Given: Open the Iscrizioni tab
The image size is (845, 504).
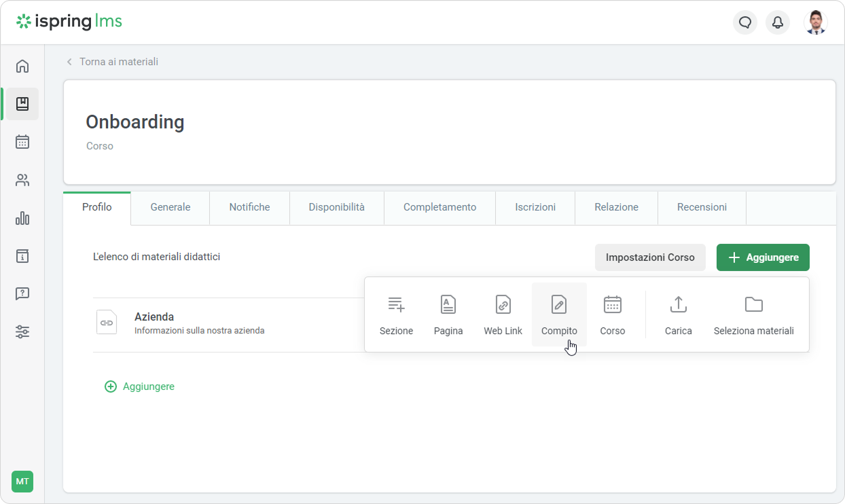Looking at the screenshot, I should coord(535,207).
